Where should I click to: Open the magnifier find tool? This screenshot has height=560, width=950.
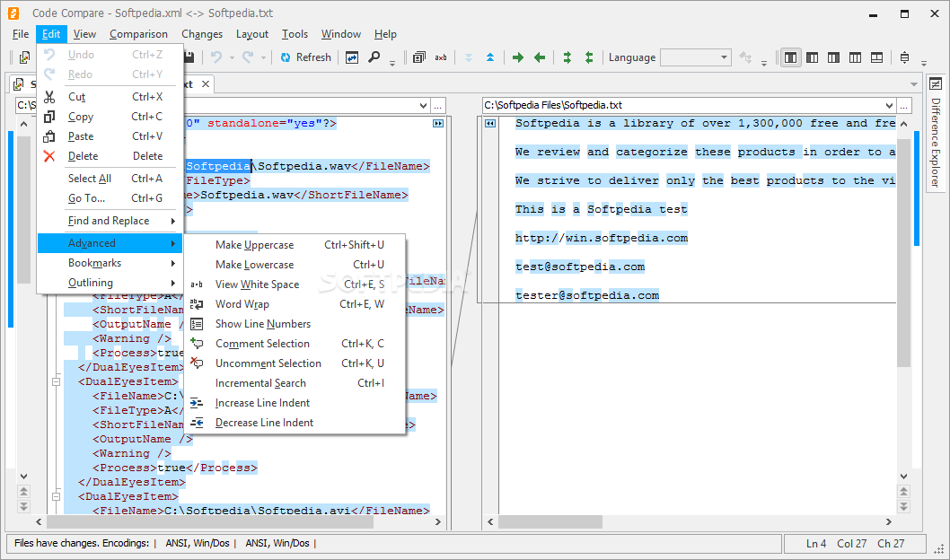[x=374, y=57]
